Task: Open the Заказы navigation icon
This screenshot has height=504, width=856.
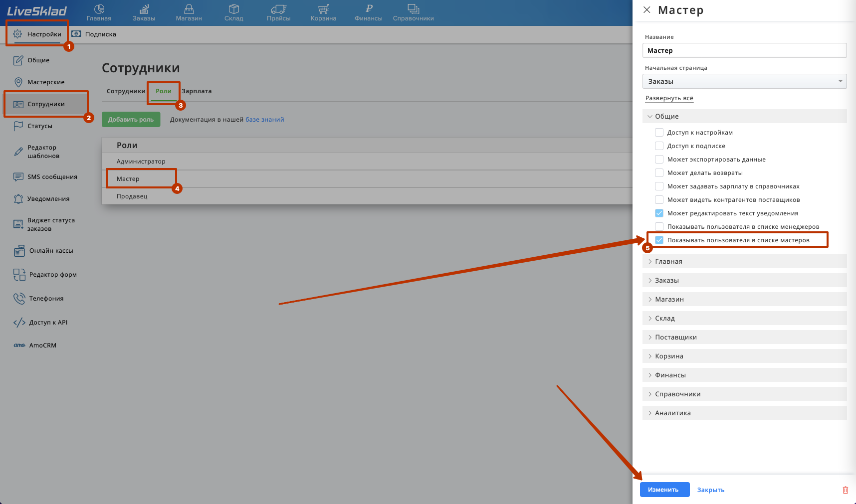Action: click(144, 9)
